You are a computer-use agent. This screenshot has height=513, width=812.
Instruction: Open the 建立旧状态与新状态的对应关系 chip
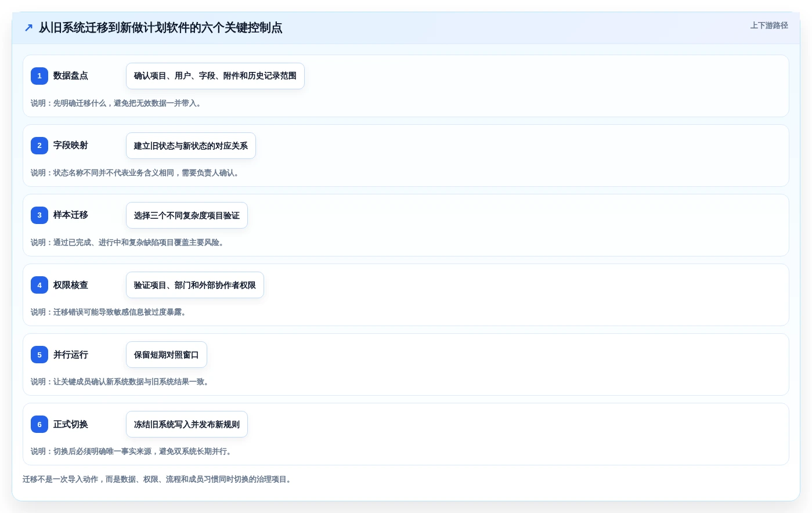coord(191,146)
